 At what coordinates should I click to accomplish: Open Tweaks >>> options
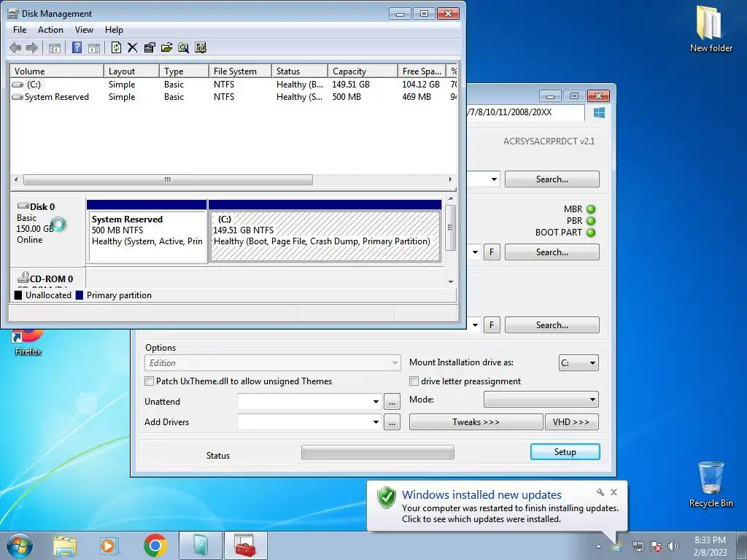(476, 422)
